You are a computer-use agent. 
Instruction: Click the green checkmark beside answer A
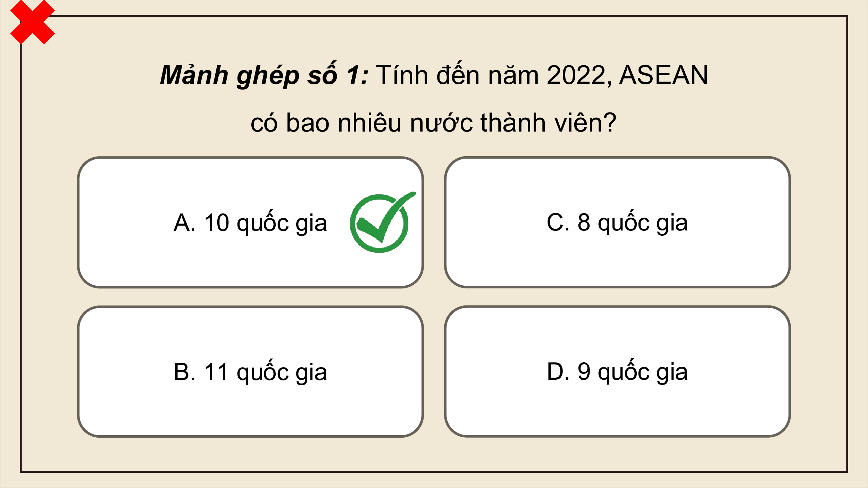[x=383, y=222]
